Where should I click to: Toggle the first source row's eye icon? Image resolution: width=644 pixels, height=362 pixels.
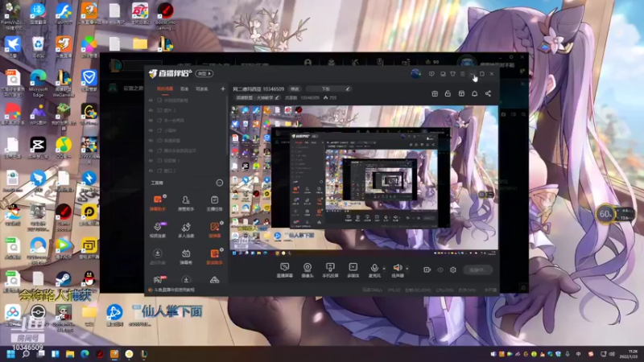(x=151, y=100)
